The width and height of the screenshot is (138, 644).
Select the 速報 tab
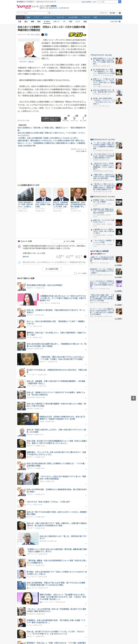pyautogui.click(x=28, y=17)
